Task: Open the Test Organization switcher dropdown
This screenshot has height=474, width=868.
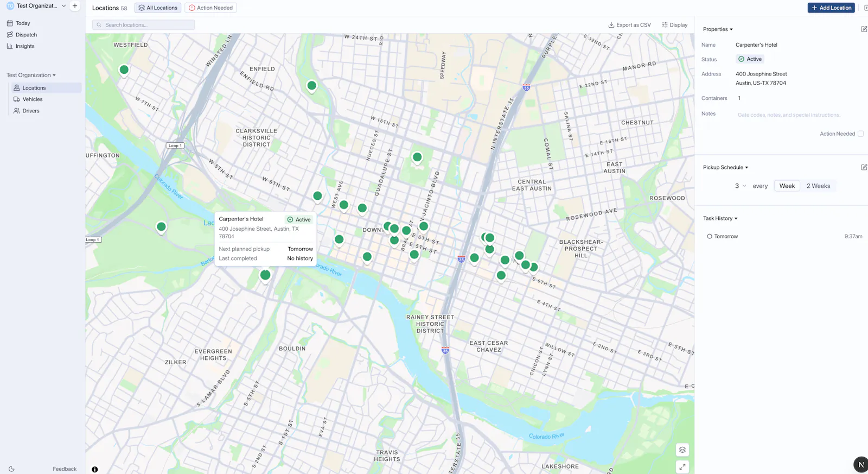Action: (x=36, y=6)
